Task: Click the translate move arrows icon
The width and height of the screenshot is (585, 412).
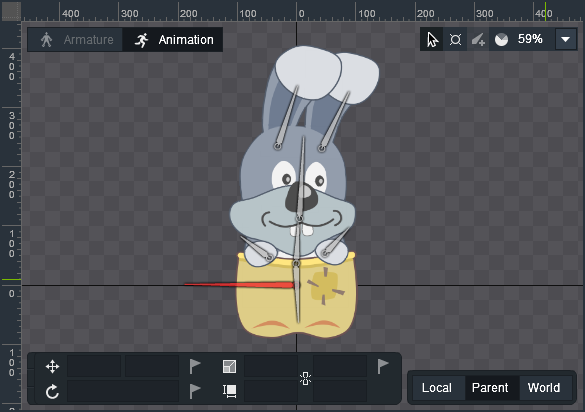Action: tap(52, 366)
